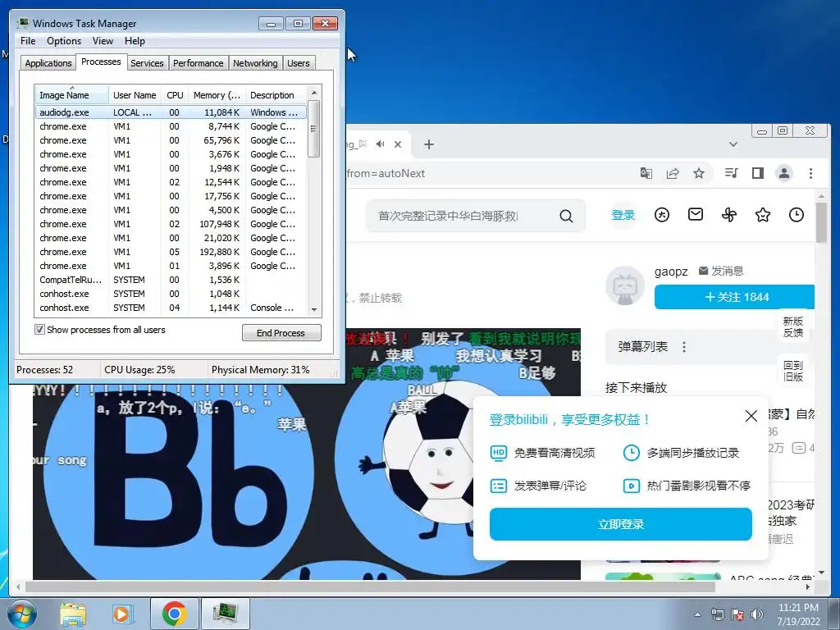Open the View menu in Task Manager

tap(103, 41)
